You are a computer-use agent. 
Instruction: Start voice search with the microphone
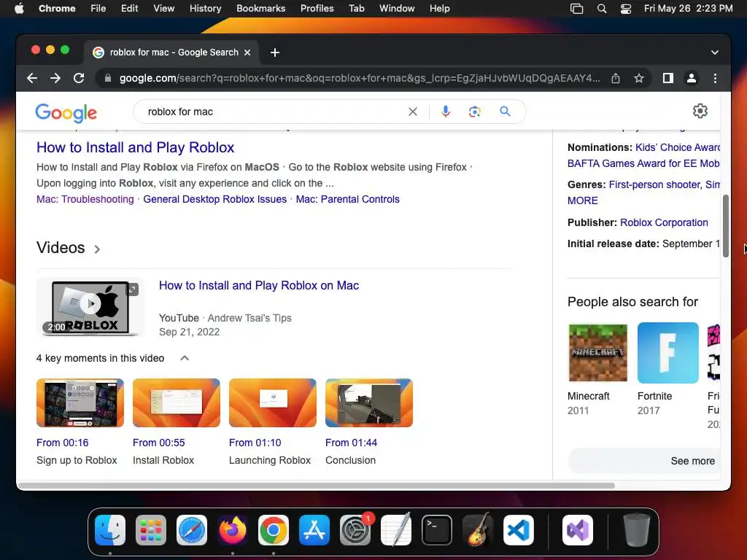446,112
